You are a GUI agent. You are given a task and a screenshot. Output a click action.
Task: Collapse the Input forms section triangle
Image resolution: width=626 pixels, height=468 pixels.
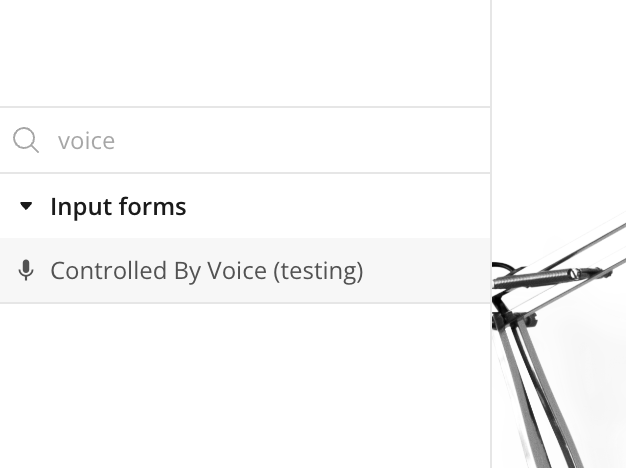coord(26,206)
